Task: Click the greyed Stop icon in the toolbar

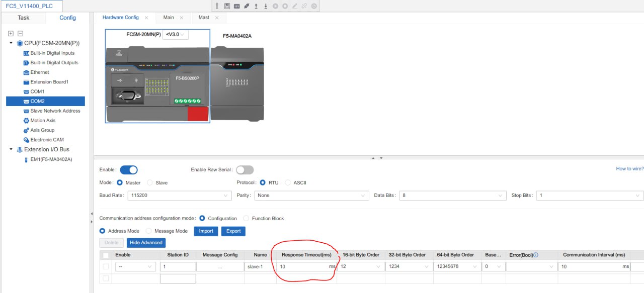Action: tap(285, 6)
